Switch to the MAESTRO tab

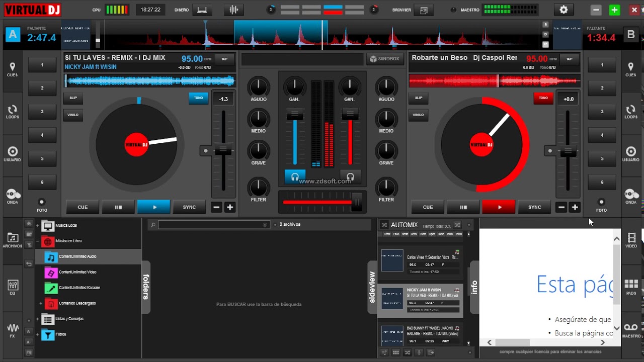click(x=630, y=330)
